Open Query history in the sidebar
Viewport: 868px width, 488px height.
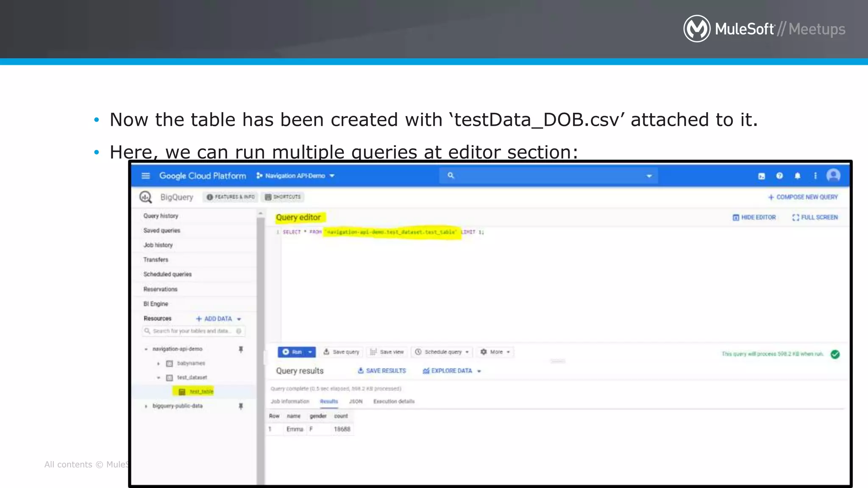(161, 216)
